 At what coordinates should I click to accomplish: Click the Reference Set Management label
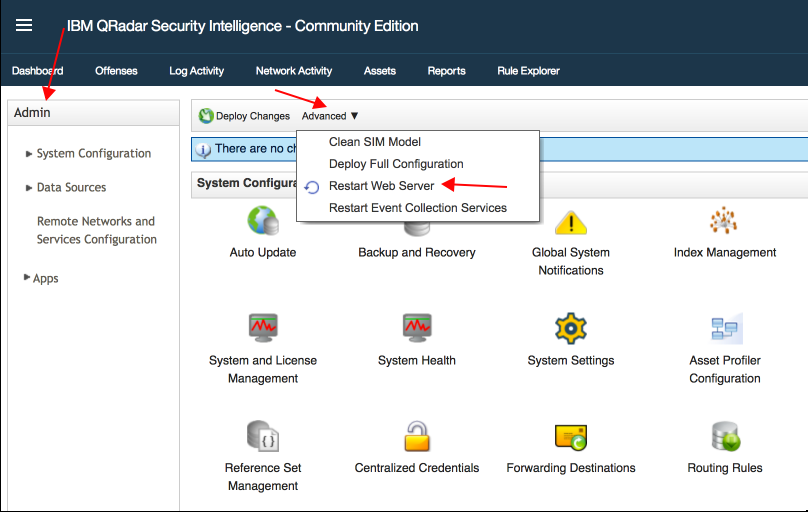(x=263, y=476)
